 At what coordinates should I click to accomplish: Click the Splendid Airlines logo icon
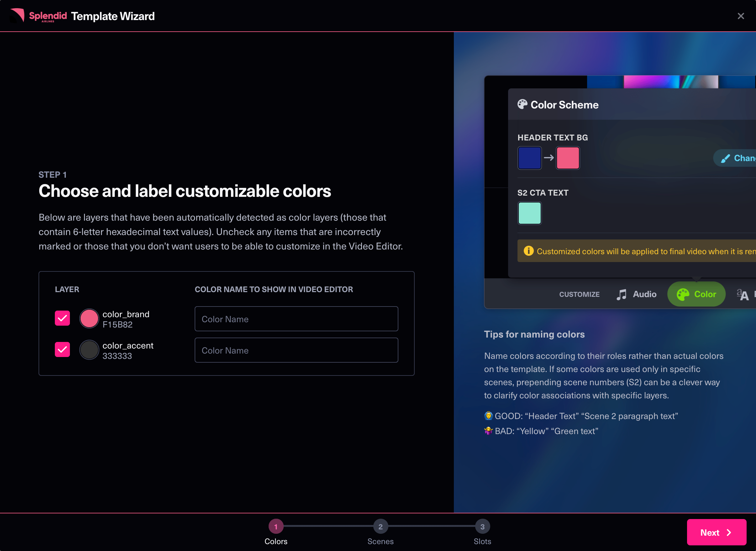point(17,15)
